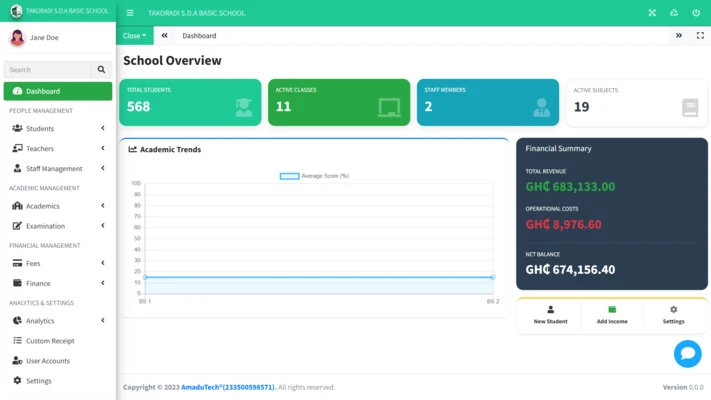711x400 pixels.
Task: Click the Net Balance GH₵ 674,156.40 value
Action: tap(570, 269)
